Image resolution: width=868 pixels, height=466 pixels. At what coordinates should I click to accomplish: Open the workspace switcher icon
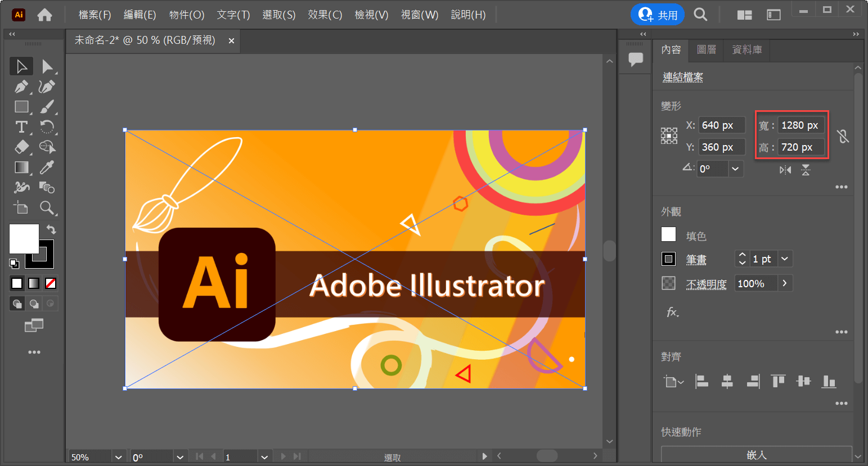[x=774, y=15]
